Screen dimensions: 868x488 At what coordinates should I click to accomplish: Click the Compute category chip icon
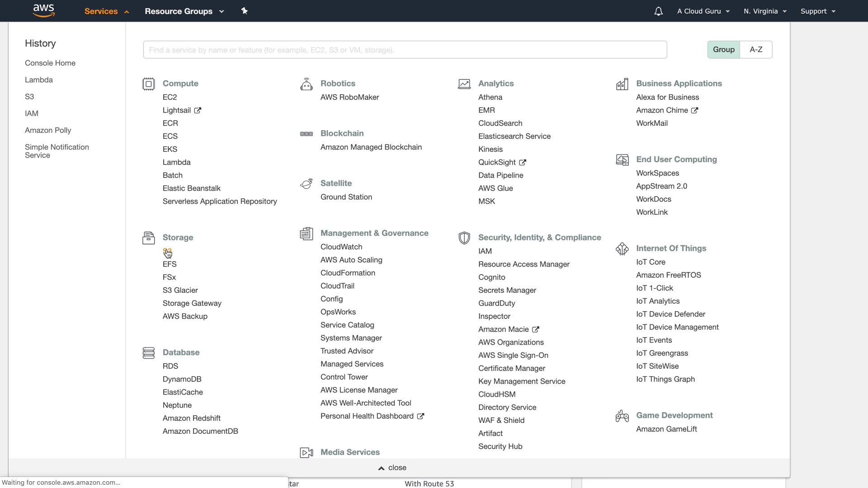(x=148, y=84)
